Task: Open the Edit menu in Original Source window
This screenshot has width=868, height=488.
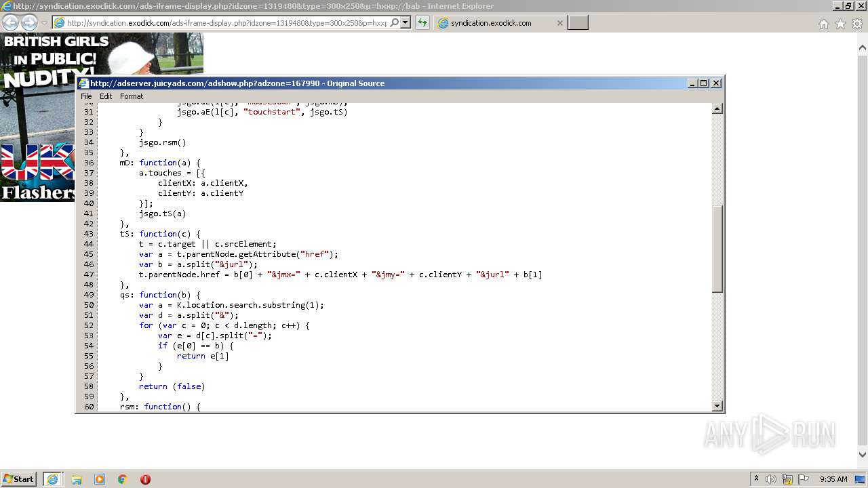Action: [106, 96]
